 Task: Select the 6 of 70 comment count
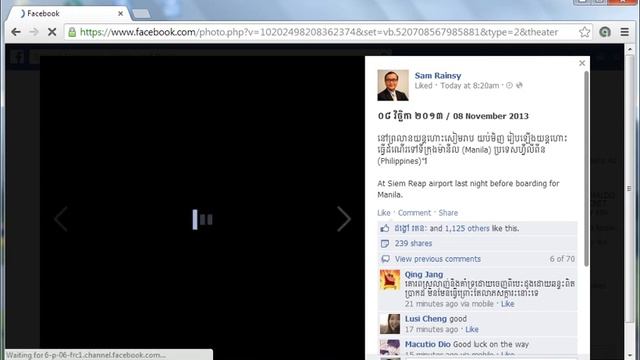(x=562, y=259)
